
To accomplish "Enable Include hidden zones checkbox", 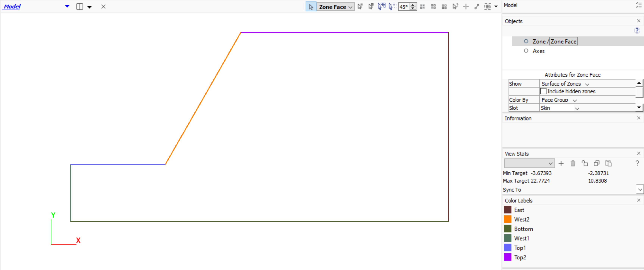I will click(543, 91).
